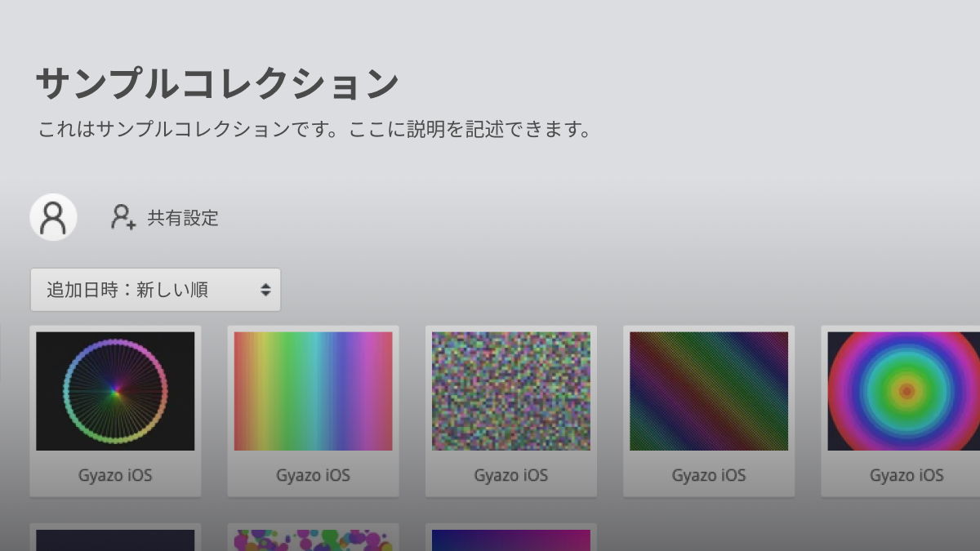The image size is (980, 551).
Task: Open the vertical rainbow stripes thumbnail
Action: point(313,391)
